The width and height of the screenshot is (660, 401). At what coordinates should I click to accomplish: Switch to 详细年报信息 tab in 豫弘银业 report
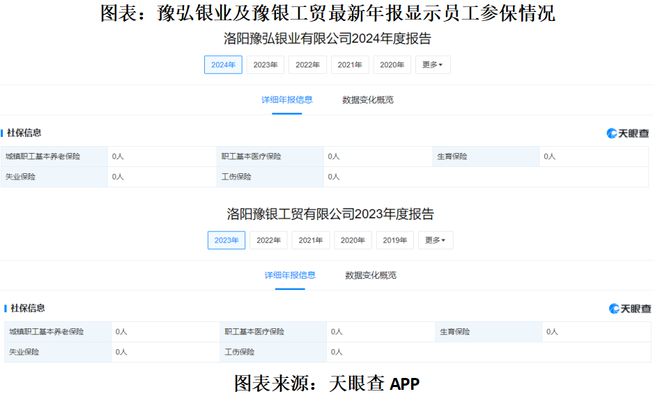coord(287,100)
